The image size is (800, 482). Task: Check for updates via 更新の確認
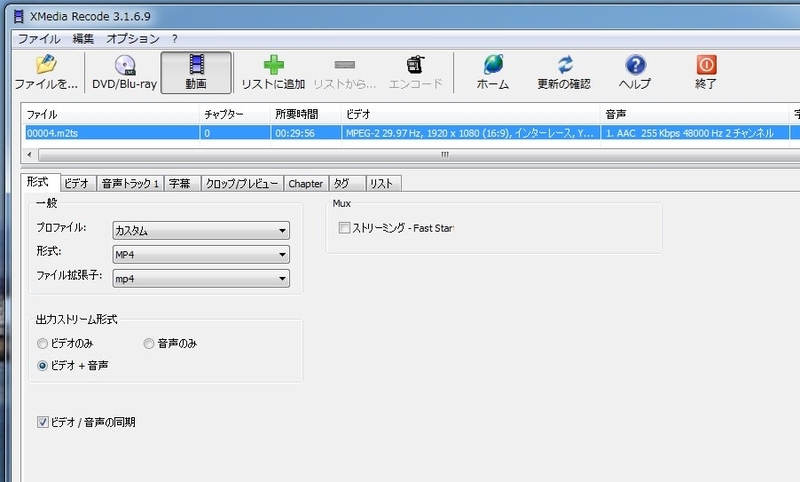tap(564, 72)
